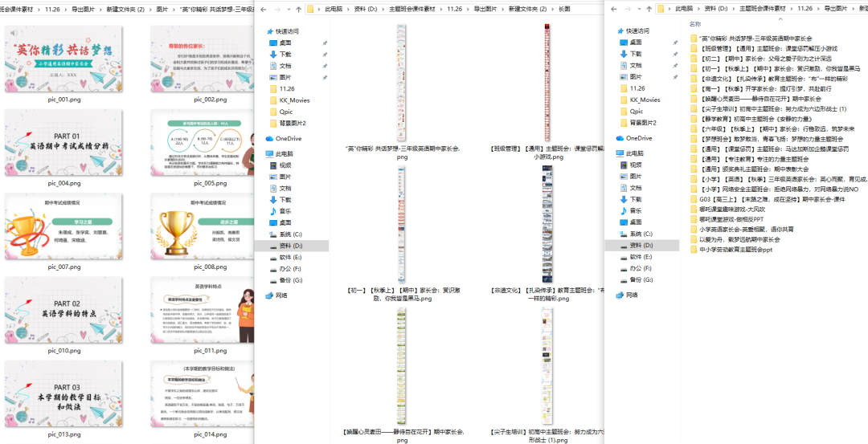This screenshot has width=868, height=444.
Task: Expand chevron after 11.26 in middle address bar
Action: click(469, 10)
